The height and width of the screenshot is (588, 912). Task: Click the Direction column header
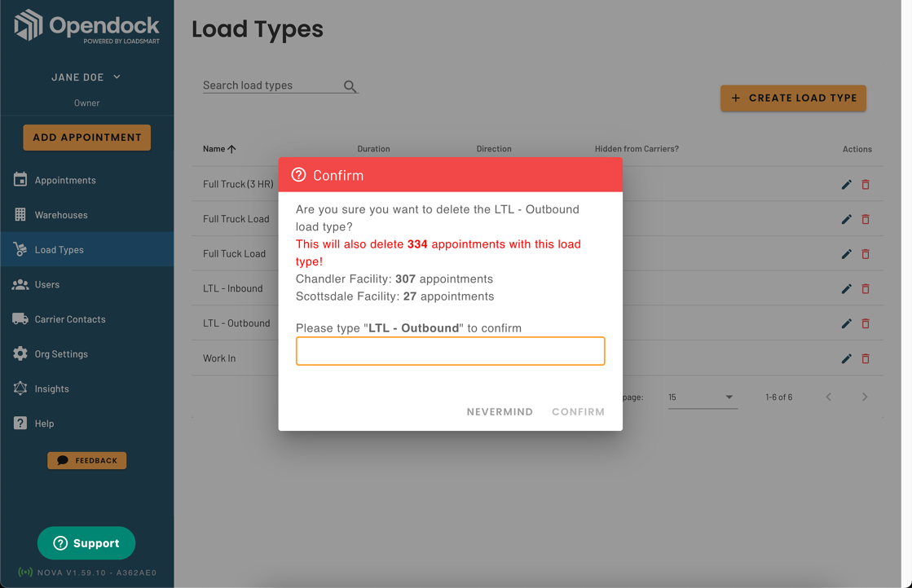[x=494, y=149]
